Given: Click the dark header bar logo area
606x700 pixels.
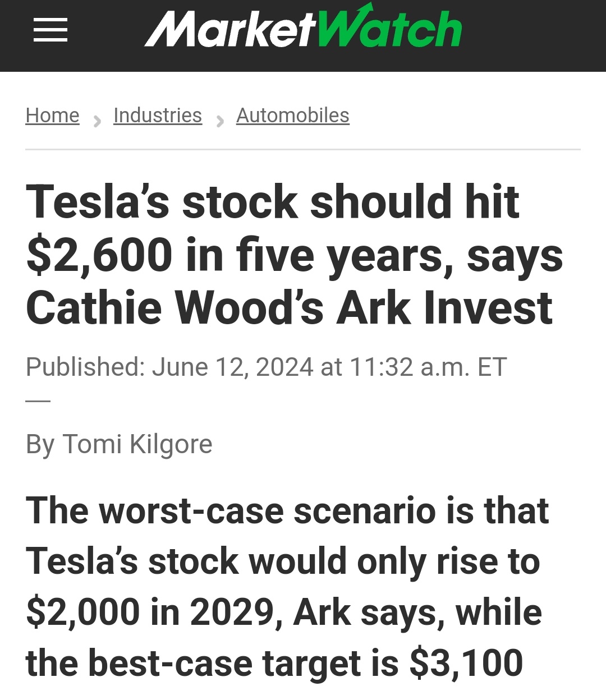Looking at the screenshot, I should pos(303,34).
